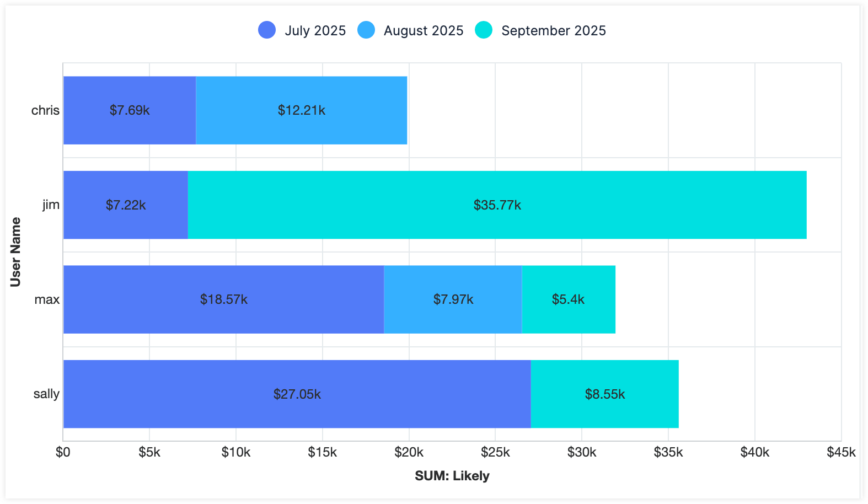Toggle the August 2025 legend circle
Viewport: 868px width, 504px height.
coord(366,30)
